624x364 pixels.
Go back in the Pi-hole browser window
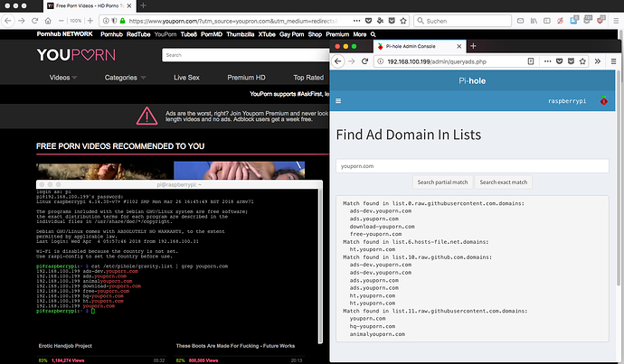(338, 61)
